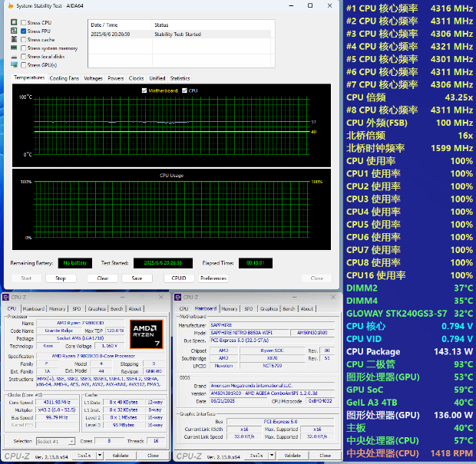Enable the Stress local disks checkbox

(x=23, y=57)
